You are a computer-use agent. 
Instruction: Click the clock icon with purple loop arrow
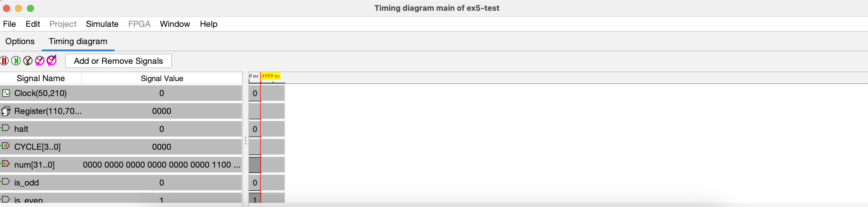point(52,61)
